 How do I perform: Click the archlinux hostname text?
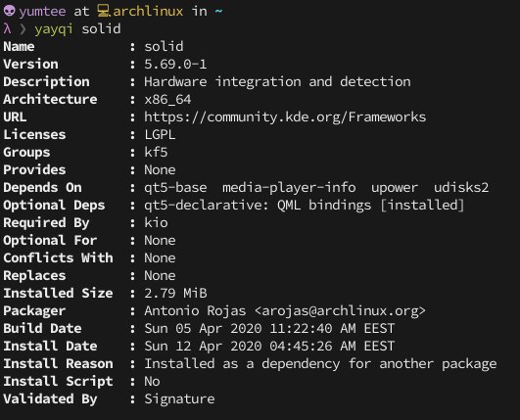point(148,12)
